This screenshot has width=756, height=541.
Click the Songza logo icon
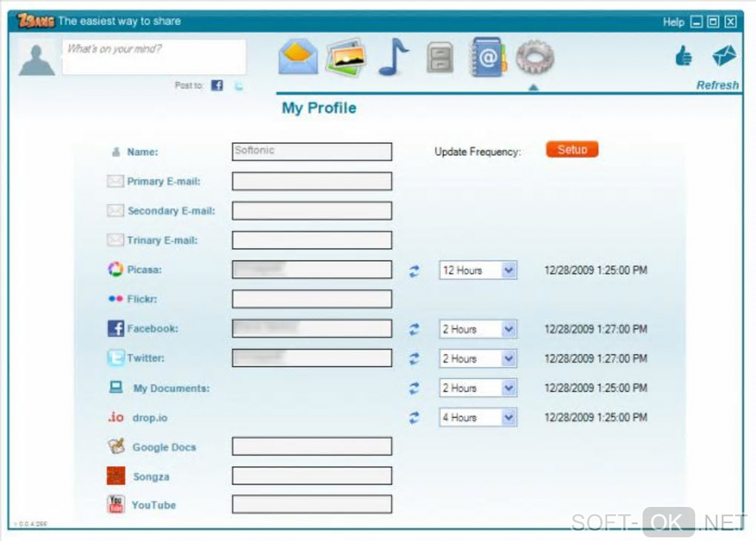click(x=116, y=476)
